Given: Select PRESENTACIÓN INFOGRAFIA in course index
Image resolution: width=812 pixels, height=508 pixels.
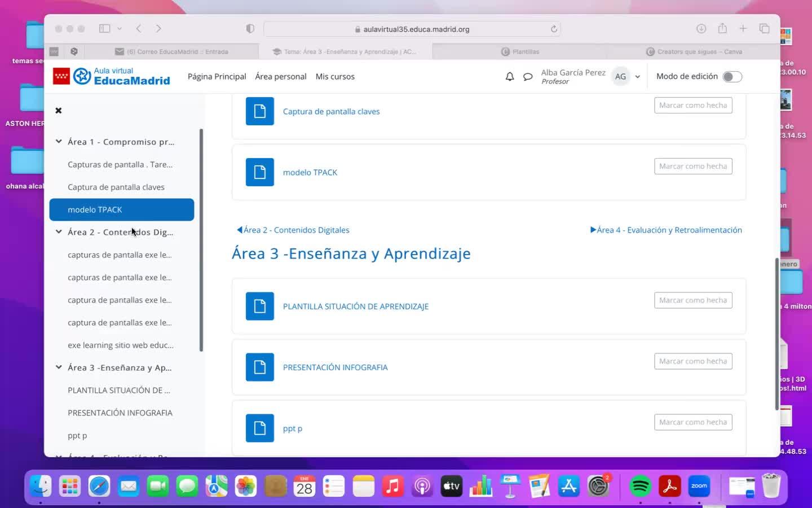Looking at the screenshot, I should pyautogui.click(x=122, y=413).
